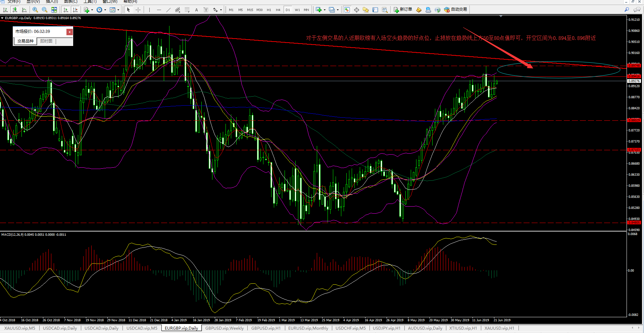Open the periodicity clock menu

point(99,10)
